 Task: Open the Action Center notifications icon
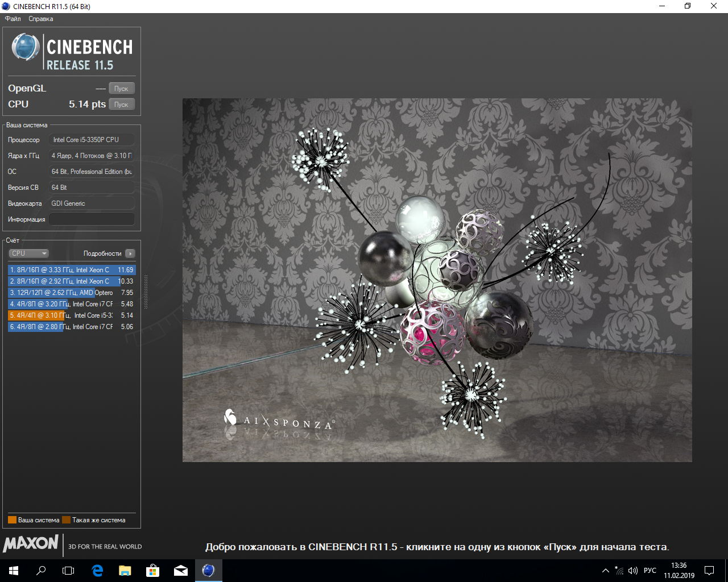tap(709, 571)
